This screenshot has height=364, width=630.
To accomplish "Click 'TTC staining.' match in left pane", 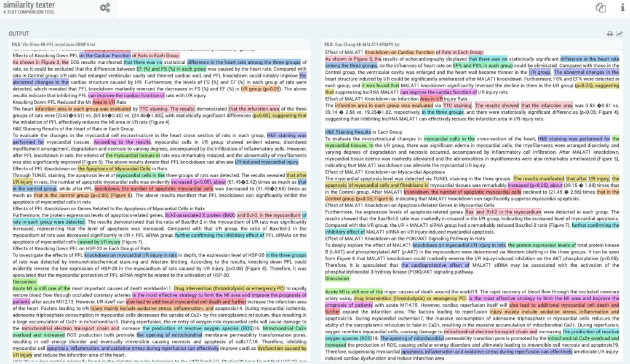I will [x=158, y=108].
